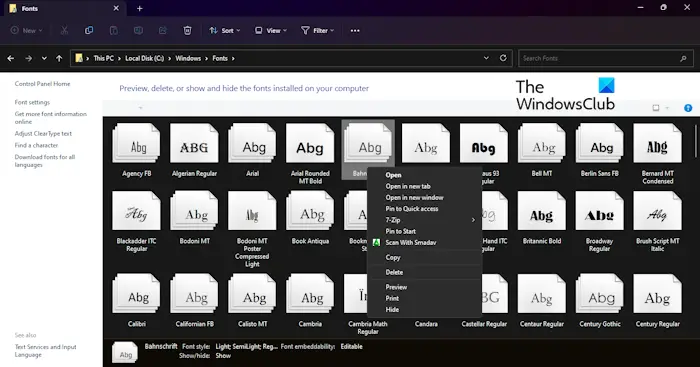Select the Book Antiqua font
700x367 pixels.
click(x=310, y=218)
